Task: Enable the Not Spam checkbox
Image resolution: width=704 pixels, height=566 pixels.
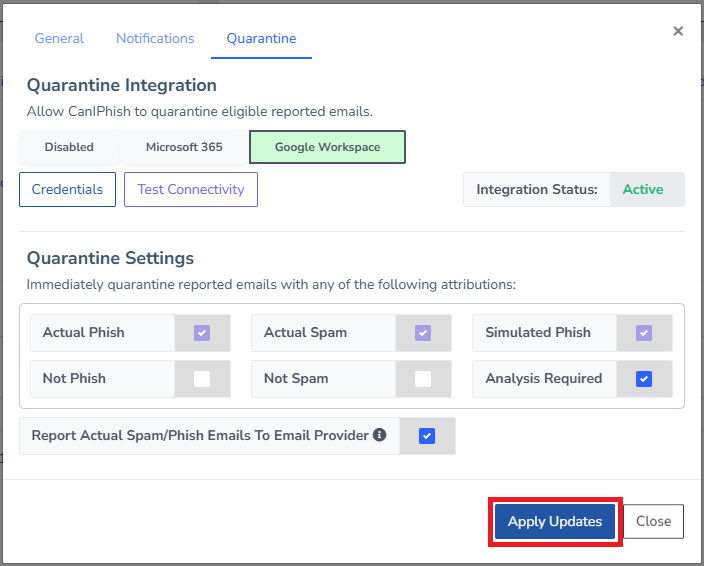Action: [423, 379]
